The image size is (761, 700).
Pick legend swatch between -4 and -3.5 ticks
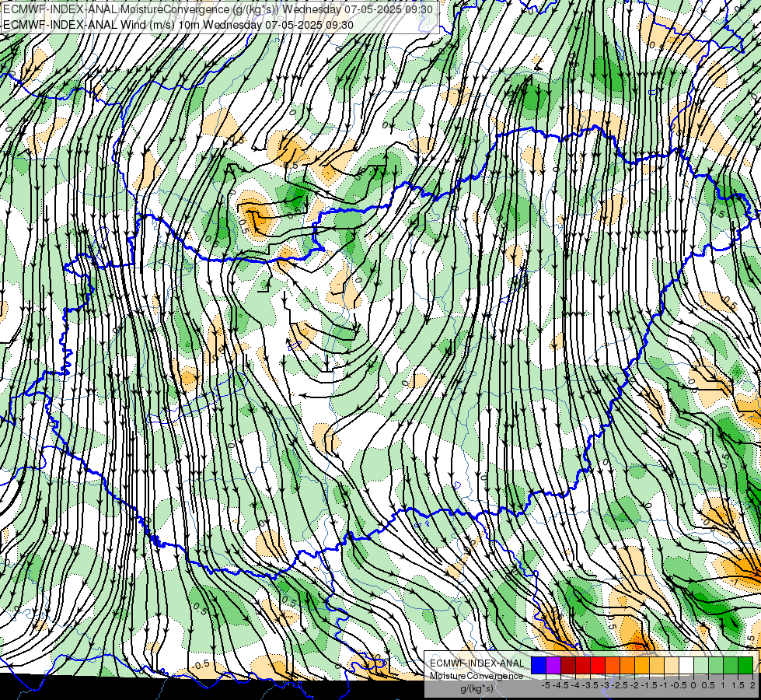pos(583,665)
